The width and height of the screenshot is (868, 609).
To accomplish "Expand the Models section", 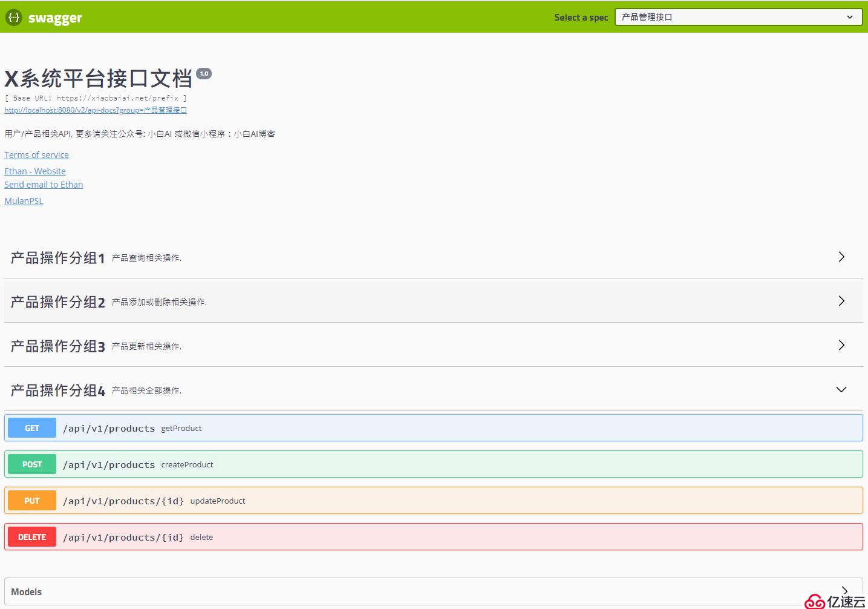I will click(434, 591).
